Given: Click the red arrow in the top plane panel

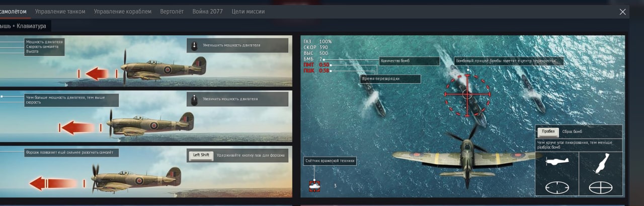Looking at the screenshot, I should coord(97,74).
